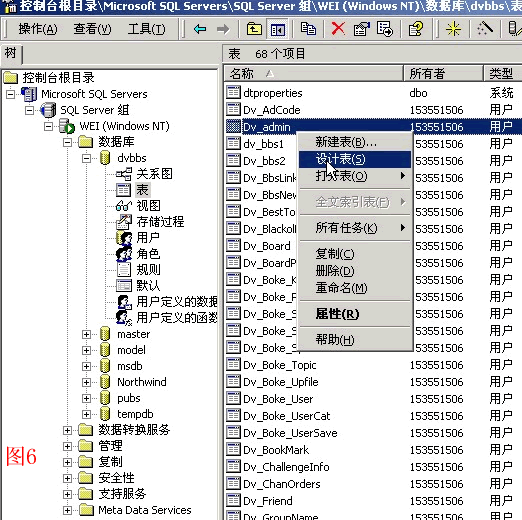Select the Dv_ChallengeInfo table row

click(373, 467)
